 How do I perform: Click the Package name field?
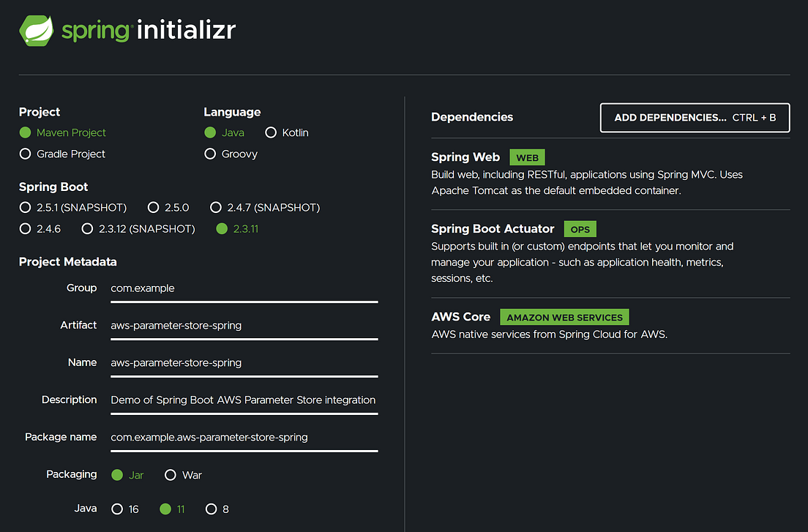[242, 437]
